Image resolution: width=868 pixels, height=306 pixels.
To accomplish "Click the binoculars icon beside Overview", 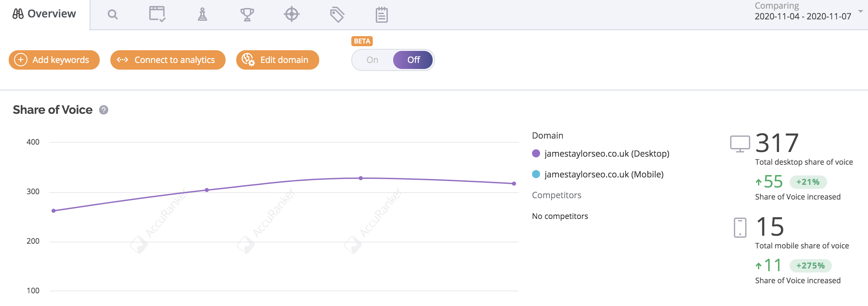I will coord(18,14).
